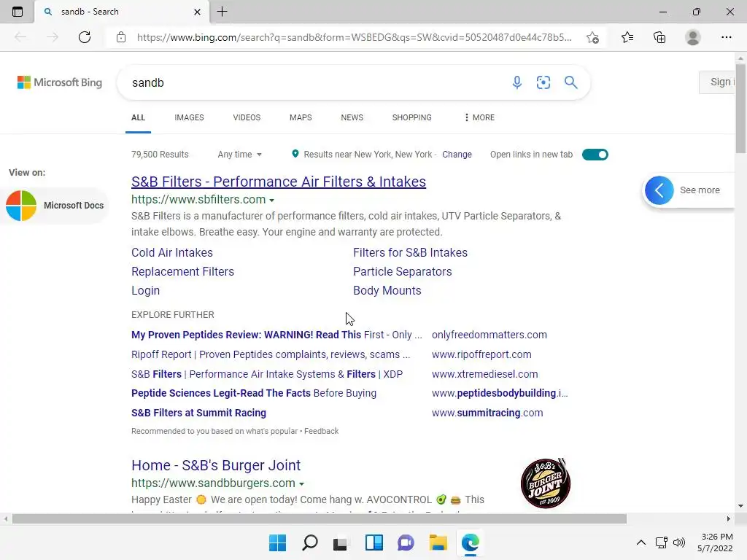
Task: Click the browser Back arrow
Action: tap(20, 37)
